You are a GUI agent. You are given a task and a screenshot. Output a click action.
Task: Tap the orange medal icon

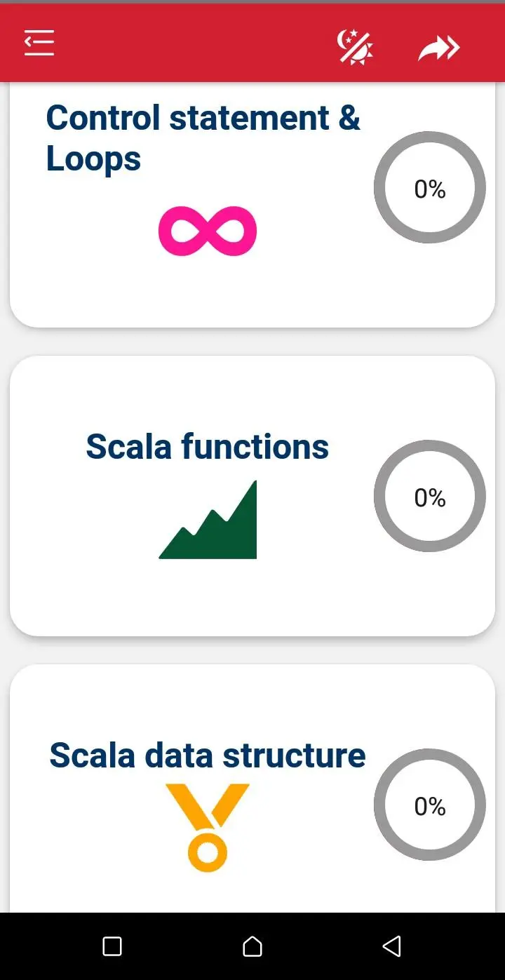pyautogui.click(x=208, y=828)
